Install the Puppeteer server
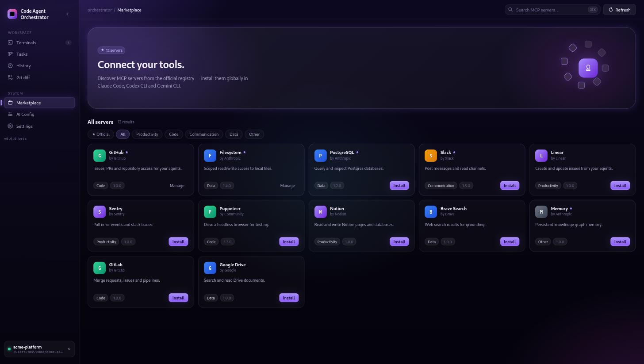 pos(289,241)
